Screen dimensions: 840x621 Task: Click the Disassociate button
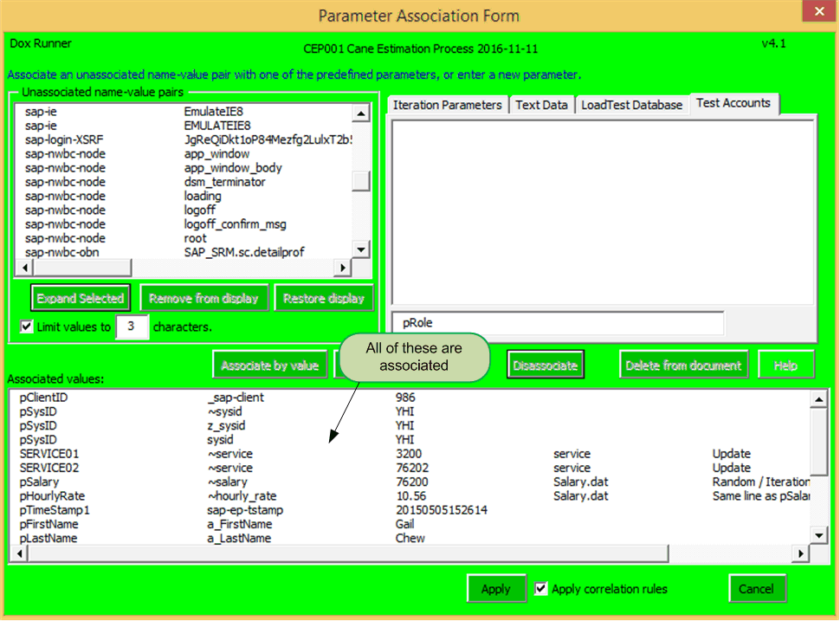tap(546, 365)
